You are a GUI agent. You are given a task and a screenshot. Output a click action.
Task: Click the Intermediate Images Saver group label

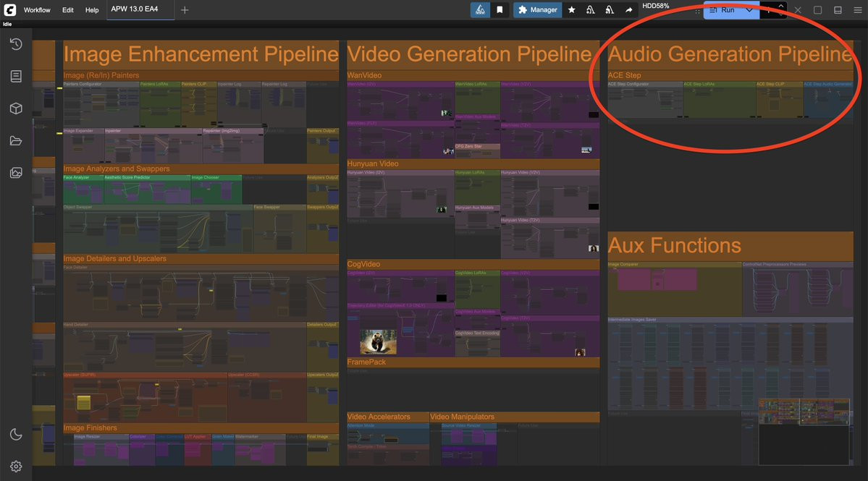point(632,320)
